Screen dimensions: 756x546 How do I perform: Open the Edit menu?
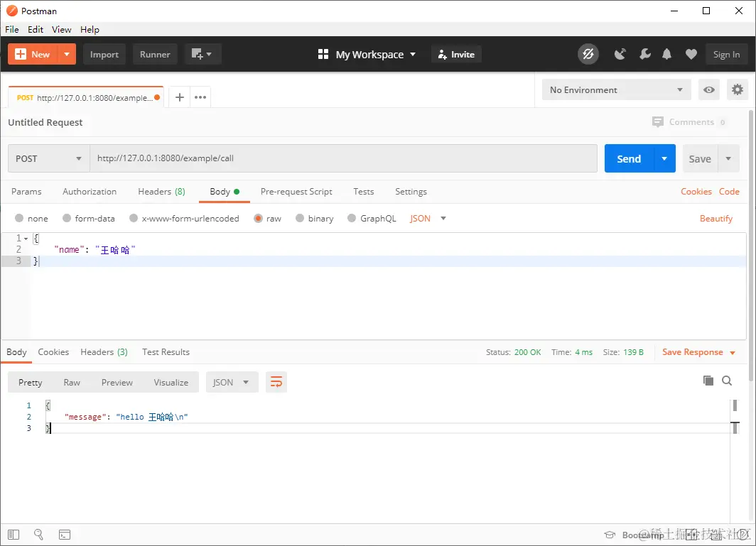[x=36, y=29]
